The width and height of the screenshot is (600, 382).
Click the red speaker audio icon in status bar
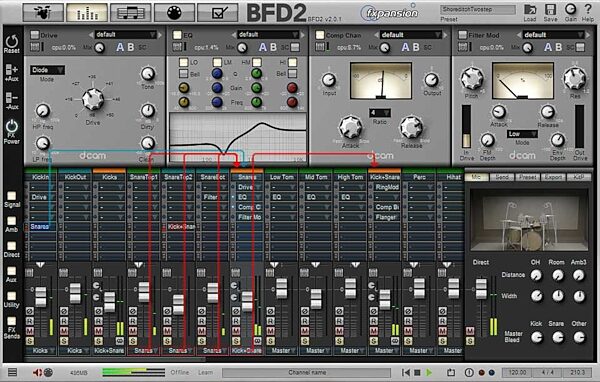pyautogui.click(x=37, y=372)
